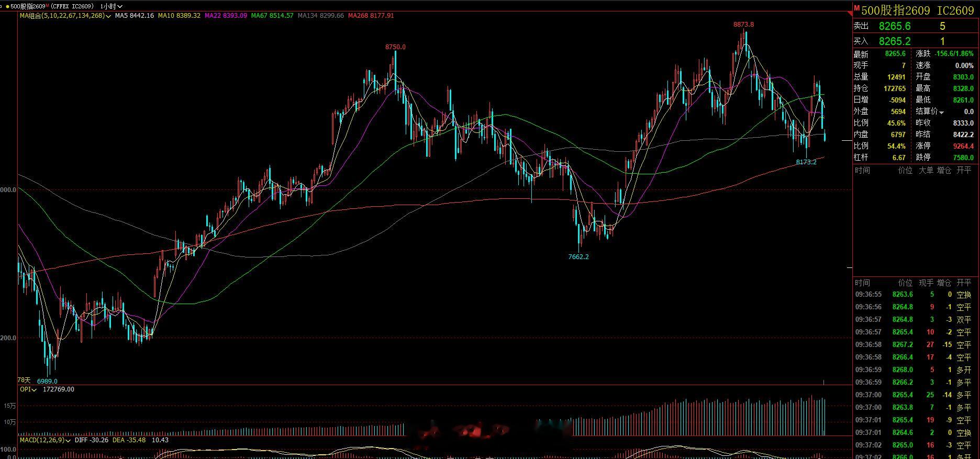
Task: Click the MA268 8177.91 legend
Action: pos(371,16)
